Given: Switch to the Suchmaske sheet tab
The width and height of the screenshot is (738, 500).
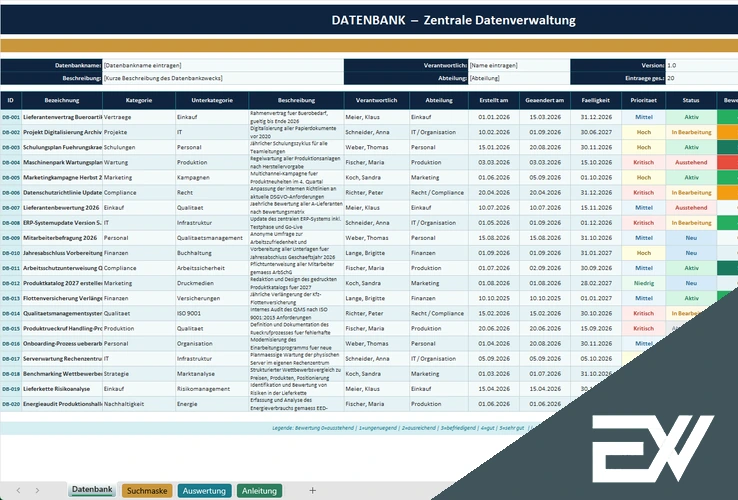Looking at the screenshot, I should [x=147, y=491].
